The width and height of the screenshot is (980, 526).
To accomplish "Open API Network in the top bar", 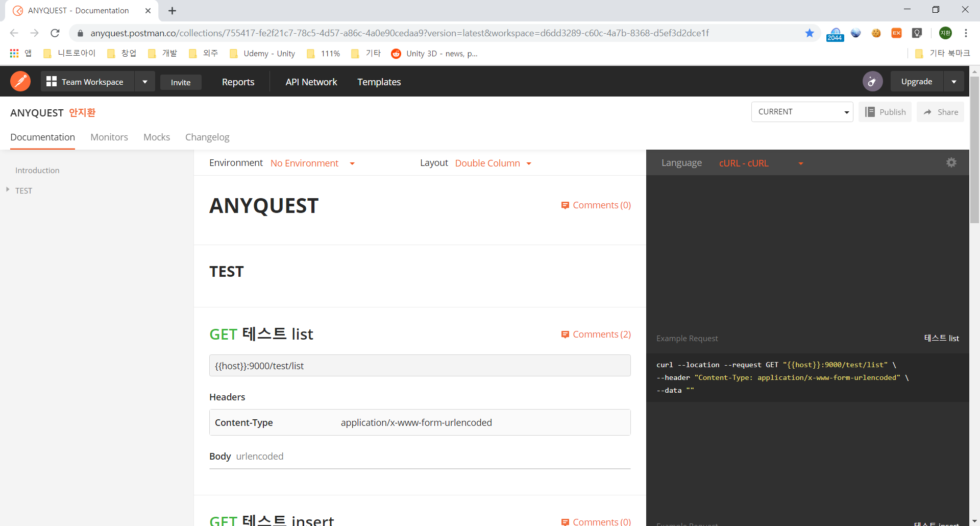I will coord(311,82).
